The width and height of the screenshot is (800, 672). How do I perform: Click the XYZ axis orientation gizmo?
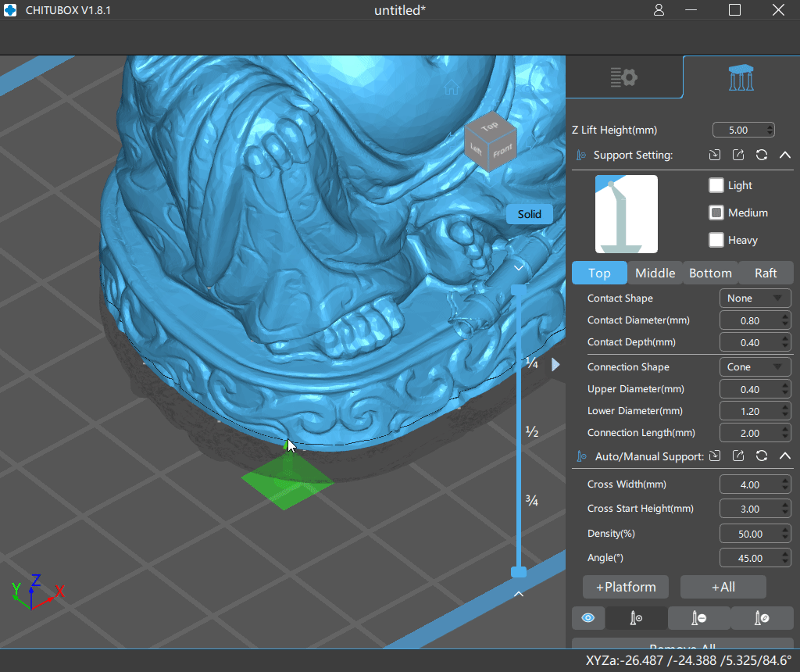pos(37,592)
